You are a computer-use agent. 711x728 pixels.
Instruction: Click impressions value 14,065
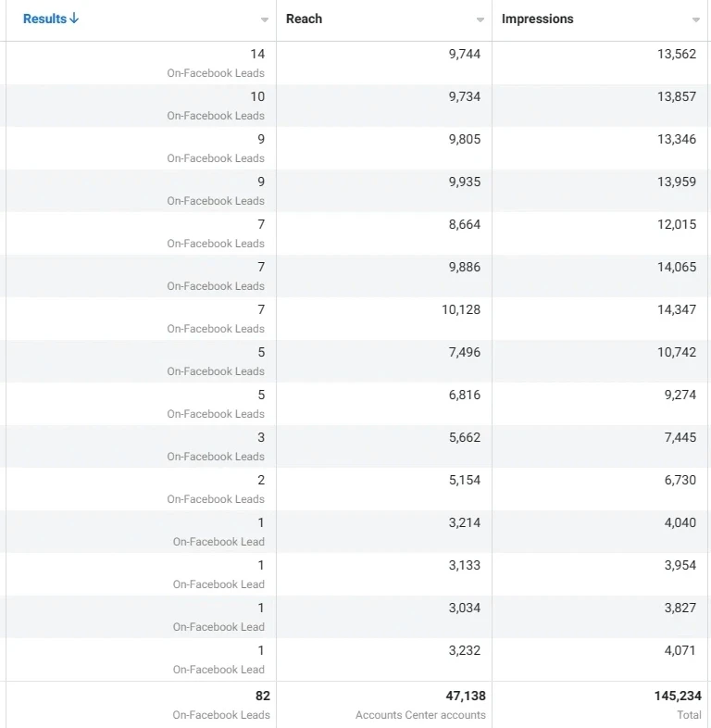click(677, 268)
